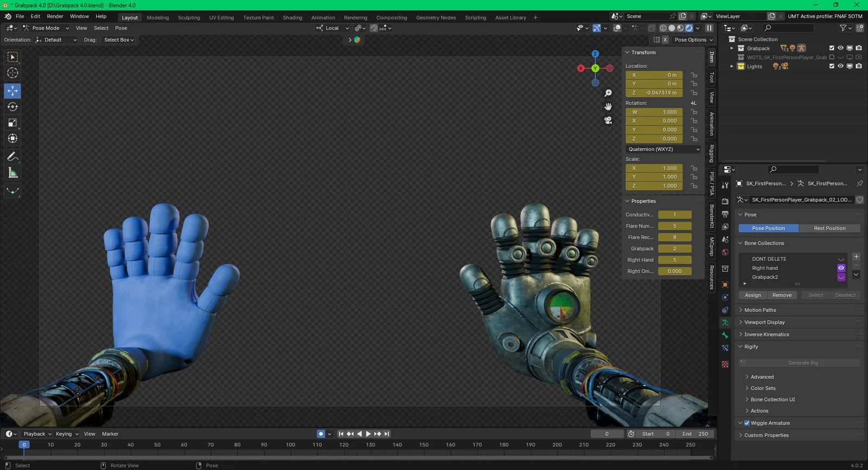Activate the Scale tool
The height and width of the screenshot is (470, 868).
(12, 123)
